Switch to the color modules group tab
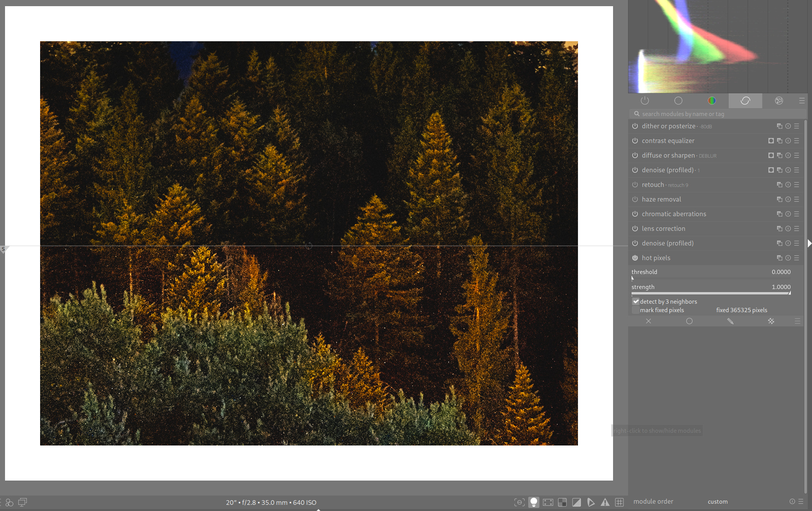Viewport: 812px width, 511px height. click(712, 101)
